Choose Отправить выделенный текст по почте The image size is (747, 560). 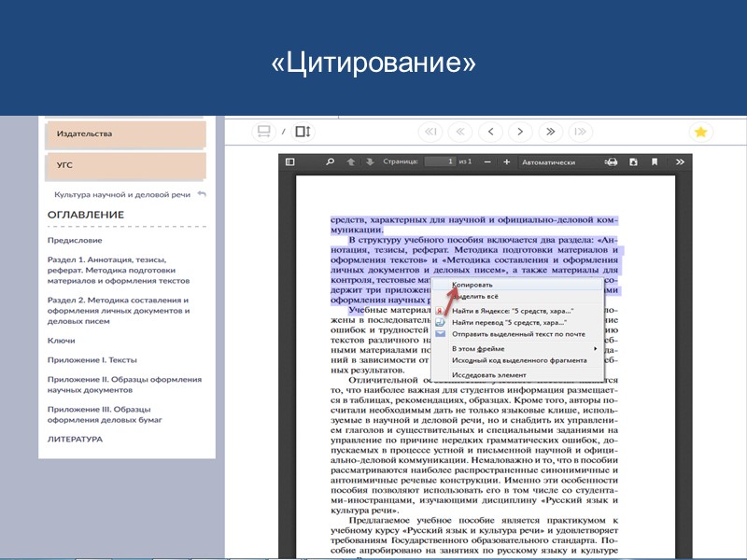517,334
